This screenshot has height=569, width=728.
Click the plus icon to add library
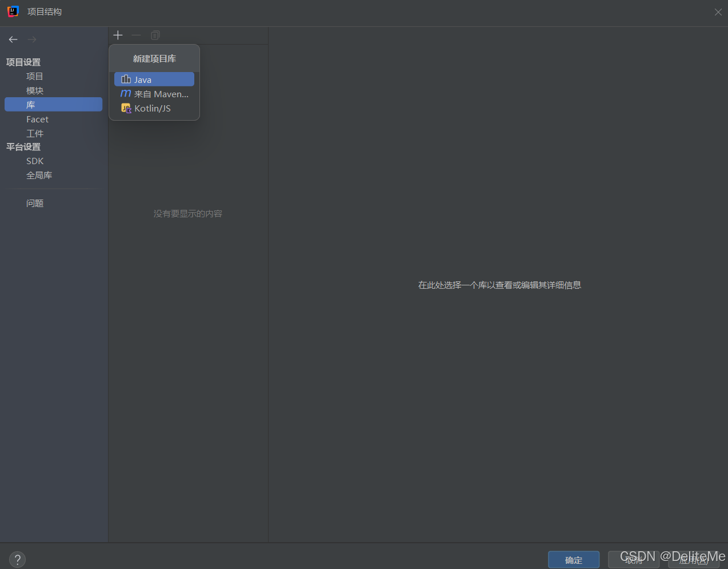click(x=118, y=35)
